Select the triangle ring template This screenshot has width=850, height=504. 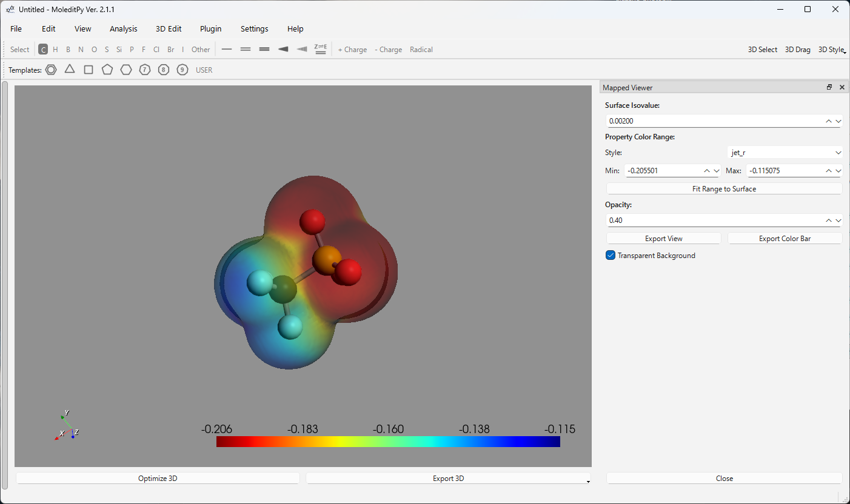click(69, 69)
